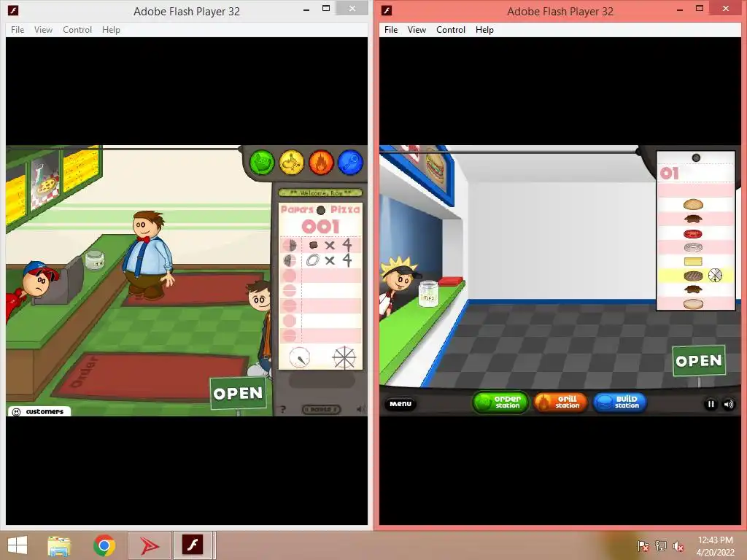Launch Google Chrome from the taskbar

pyautogui.click(x=104, y=545)
